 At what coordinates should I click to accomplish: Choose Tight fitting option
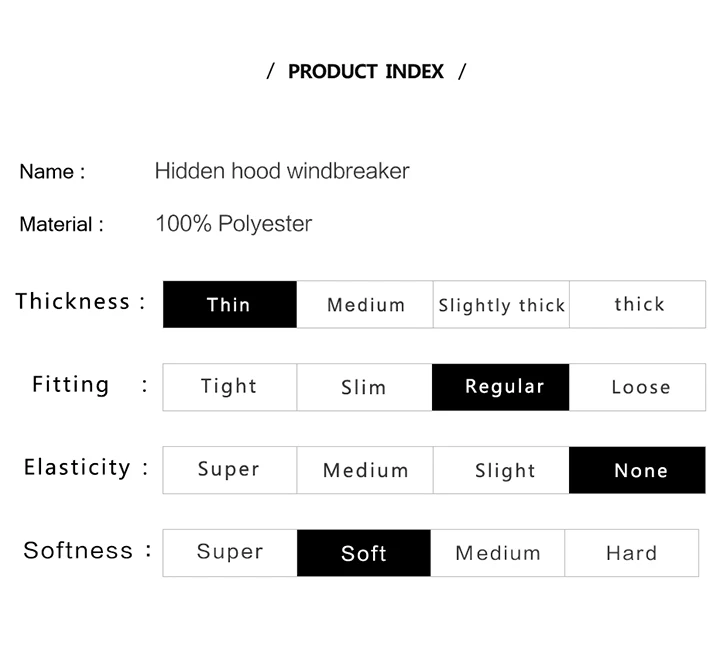(230, 387)
